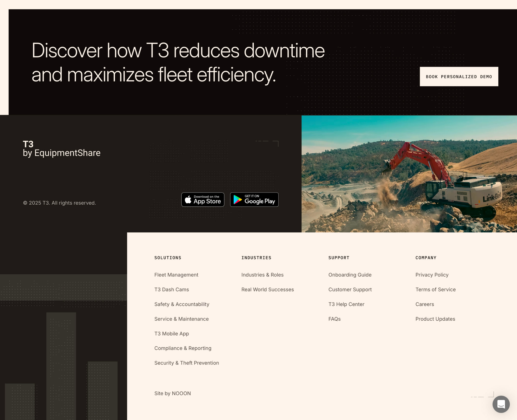Click the App Store download badge

click(x=203, y=199)
